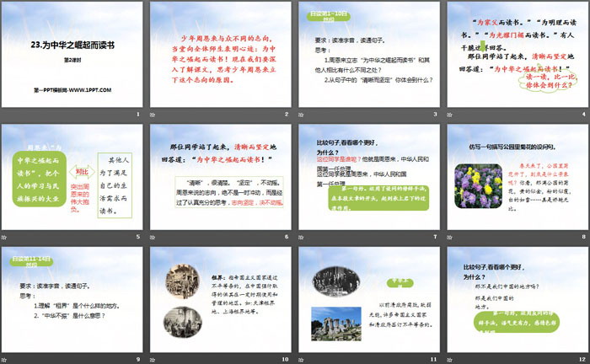The height and width of the screenshot is (364, 590).
Task: Choose slide 5 with the green '对比' comparison
Action: pos(72,178)
